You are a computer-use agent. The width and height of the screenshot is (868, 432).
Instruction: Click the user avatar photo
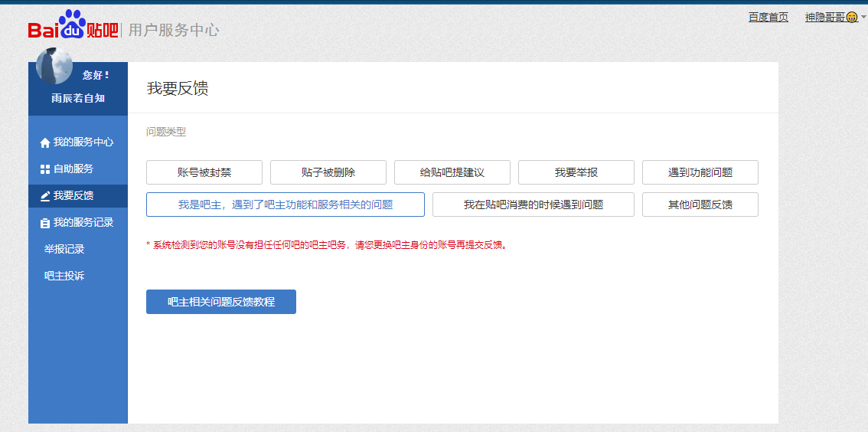54,67
